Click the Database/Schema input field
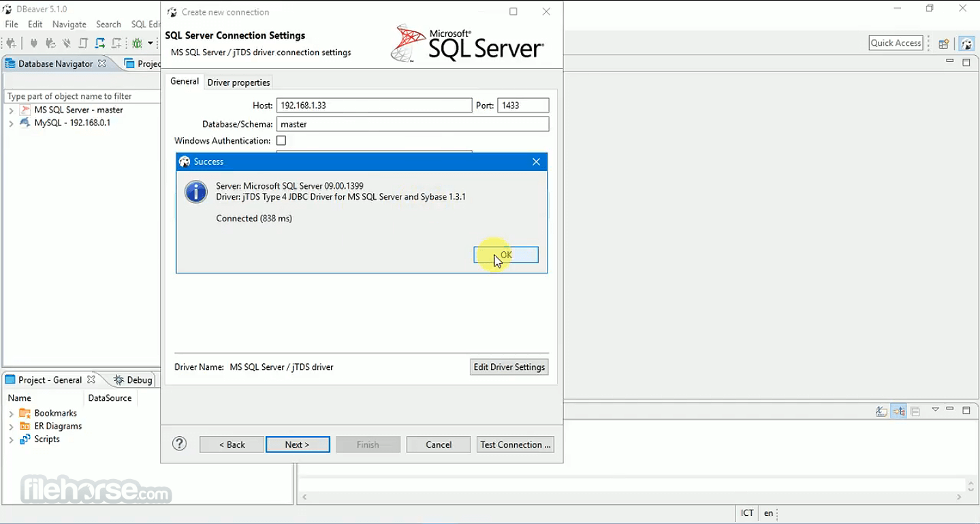 point(413,124)
